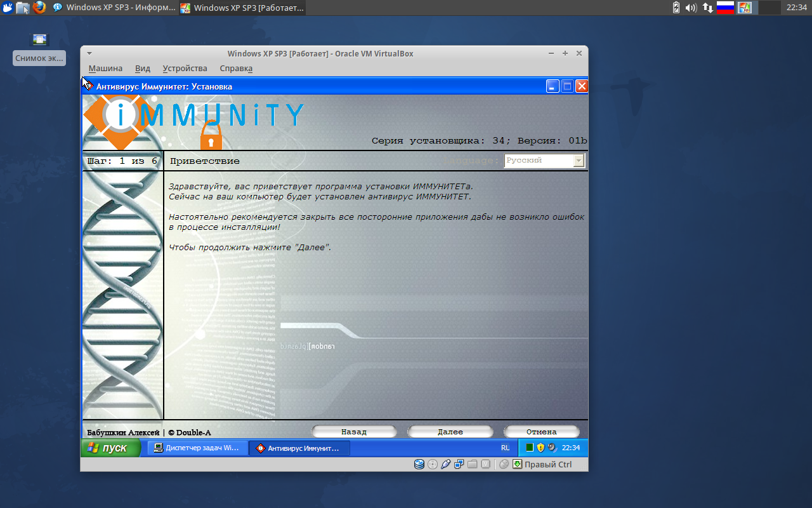The height and width of the screenshot is (508, 812).
Task: Click the Правый Ctrl host key label
Action: click(x=548, y=464)
